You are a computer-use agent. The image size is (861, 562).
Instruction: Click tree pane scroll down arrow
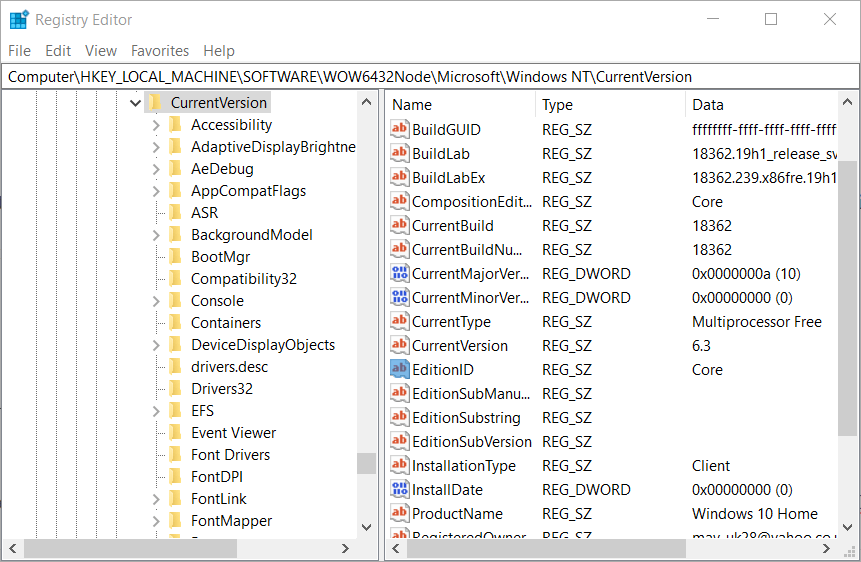pyautogui.click(x=366, y=527)
